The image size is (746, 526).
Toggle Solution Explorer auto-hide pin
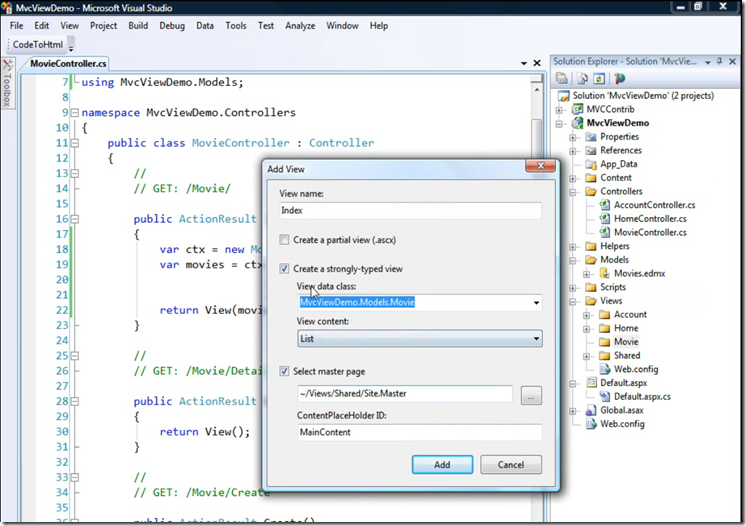point(719,61)
